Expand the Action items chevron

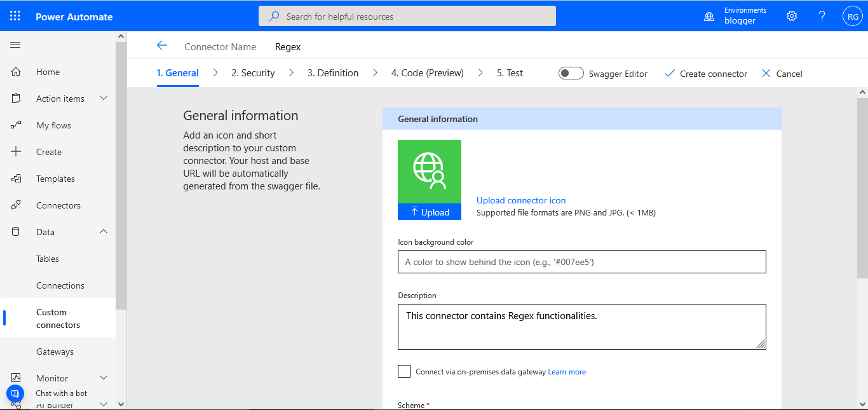[x=104, y=99]
